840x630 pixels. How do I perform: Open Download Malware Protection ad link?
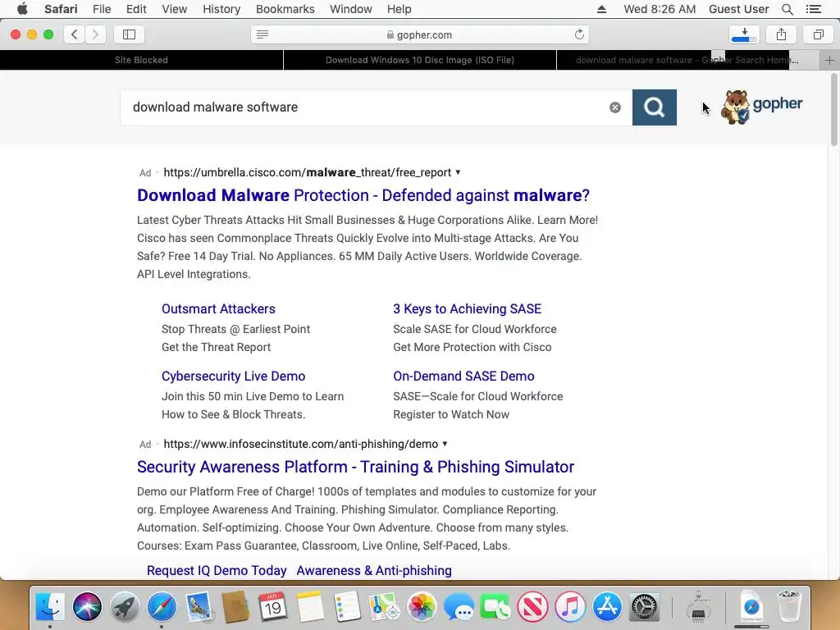[x=363, y=195]
